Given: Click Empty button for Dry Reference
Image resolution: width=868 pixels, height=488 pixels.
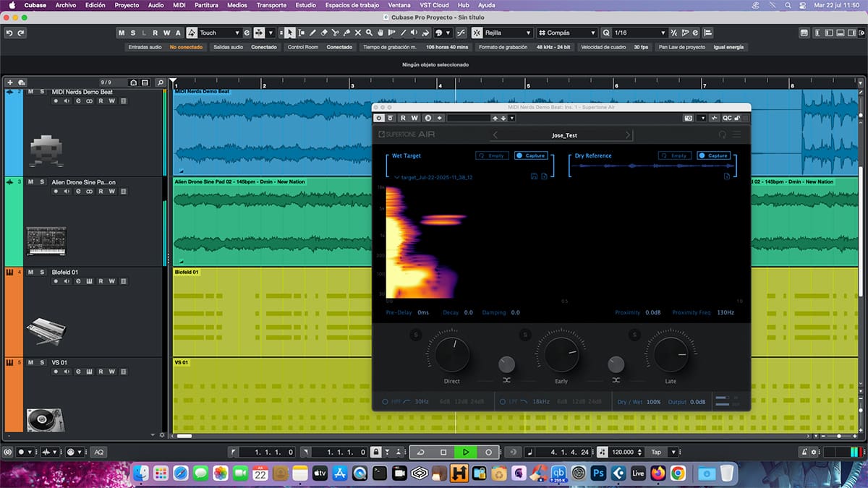Looking at the screenshot, I should tap(674, 155).
